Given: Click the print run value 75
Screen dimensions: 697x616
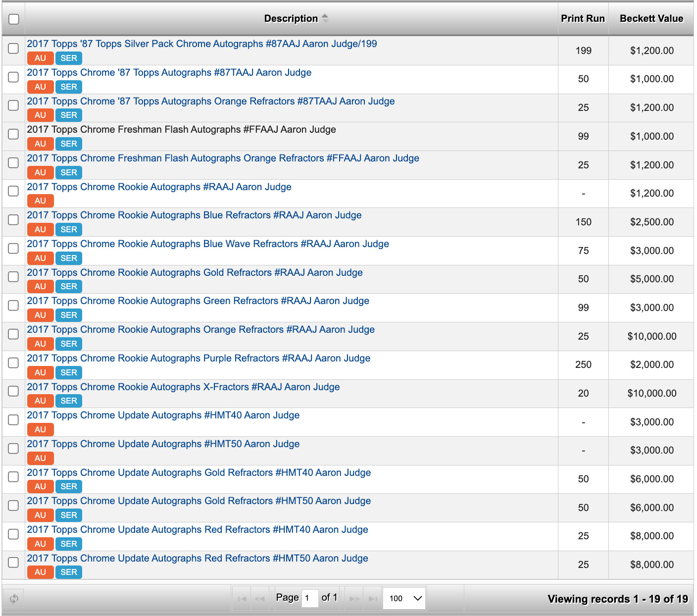Looking at the screenshot, I should pos(584,251).
